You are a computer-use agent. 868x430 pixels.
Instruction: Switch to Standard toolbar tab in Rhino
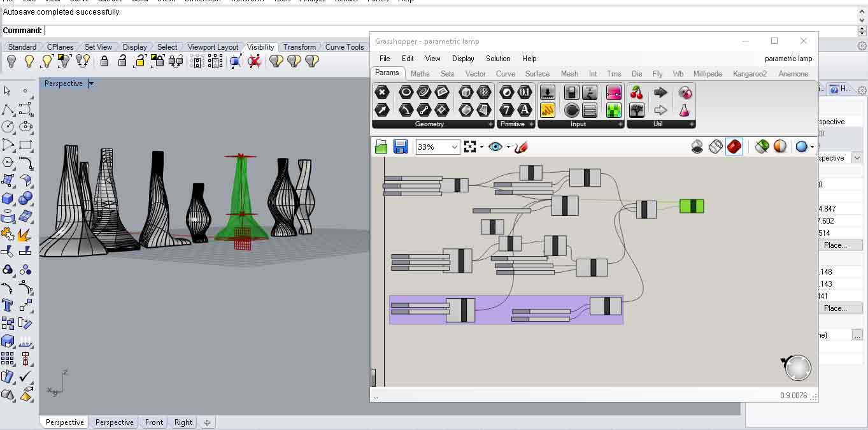(x=22, y=47)
